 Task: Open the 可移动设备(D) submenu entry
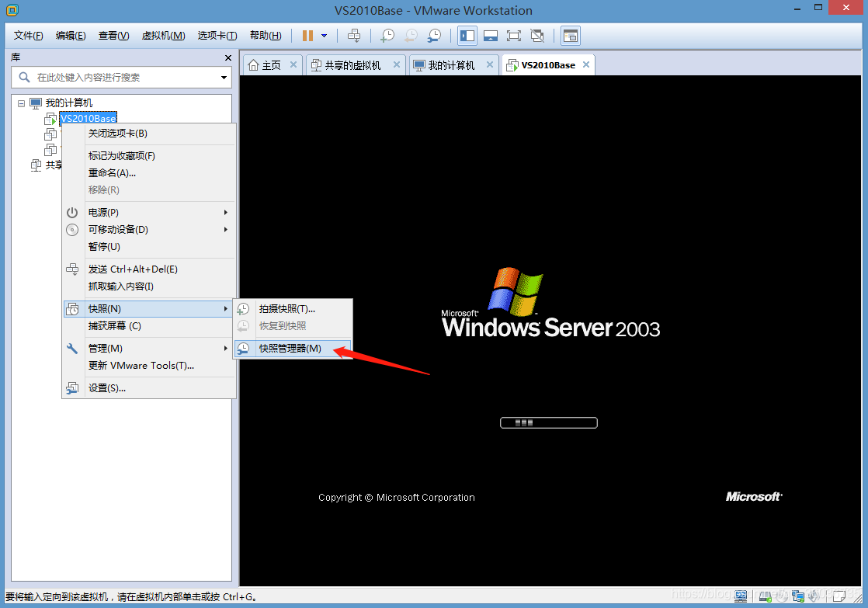[x=149, y=230]
